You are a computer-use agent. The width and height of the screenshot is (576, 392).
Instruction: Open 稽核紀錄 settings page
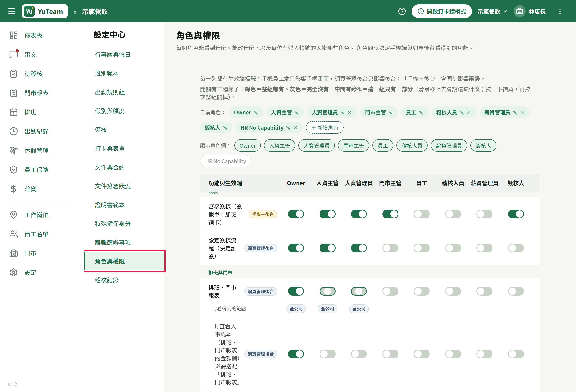click(124, 280)
